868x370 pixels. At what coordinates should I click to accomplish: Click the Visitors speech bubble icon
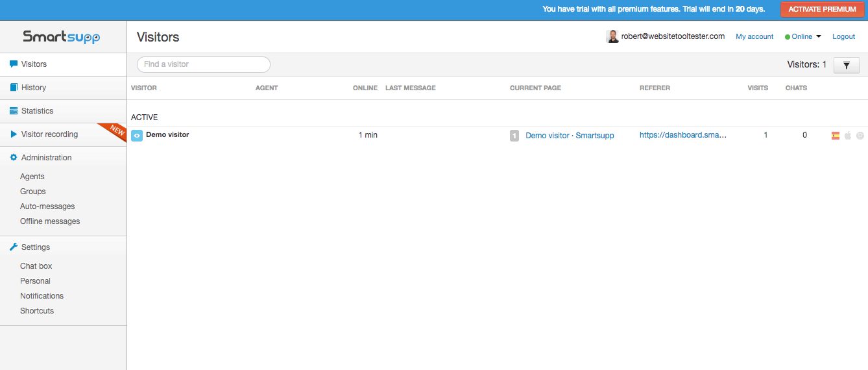coord(14,64)
